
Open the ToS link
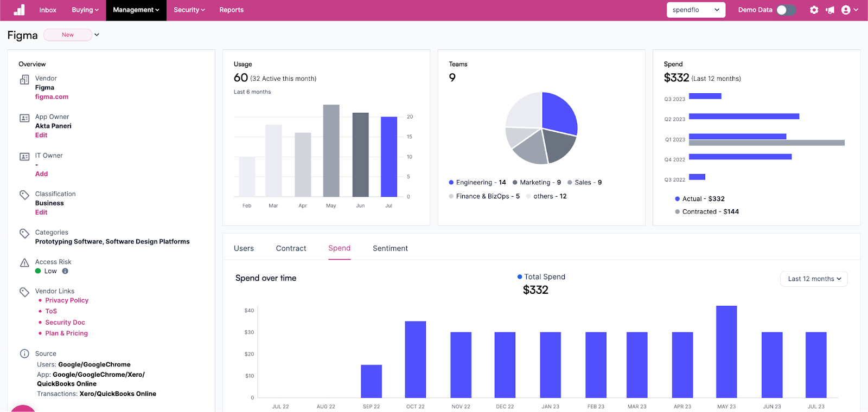click(x=51, y=311)
